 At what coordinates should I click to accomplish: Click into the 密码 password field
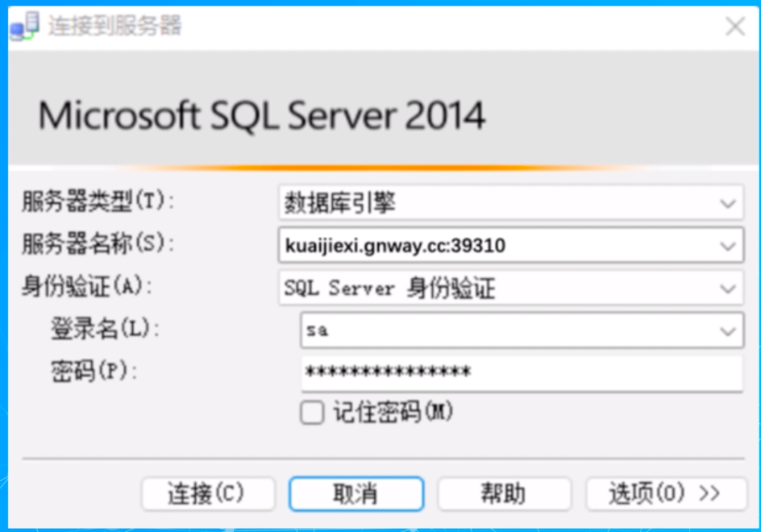[521, 372]
